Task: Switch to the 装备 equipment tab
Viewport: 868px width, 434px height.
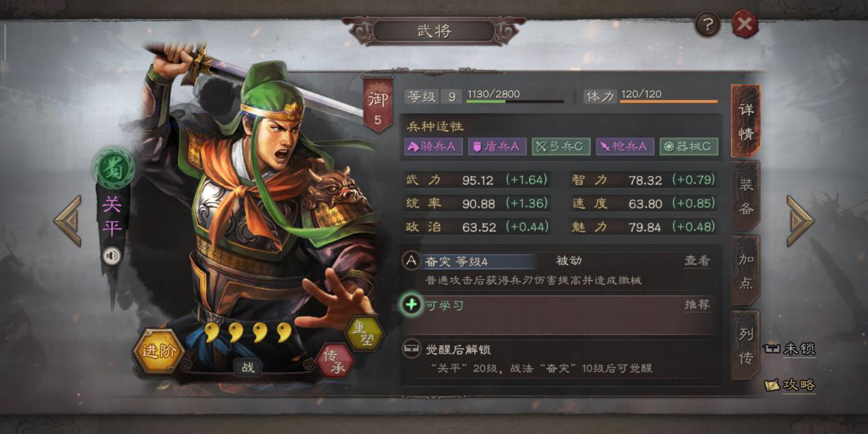Action: pyautogui.click(x=746, y=197)
